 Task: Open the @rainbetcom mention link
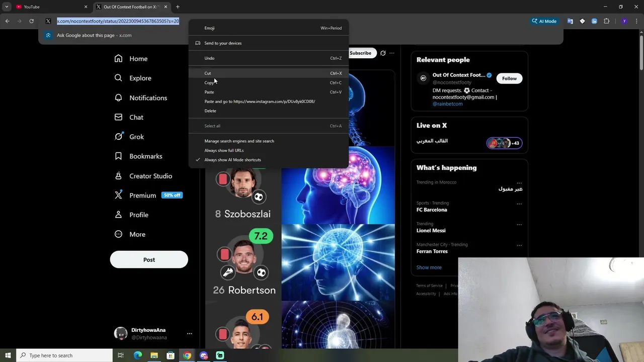coord(447,104)
